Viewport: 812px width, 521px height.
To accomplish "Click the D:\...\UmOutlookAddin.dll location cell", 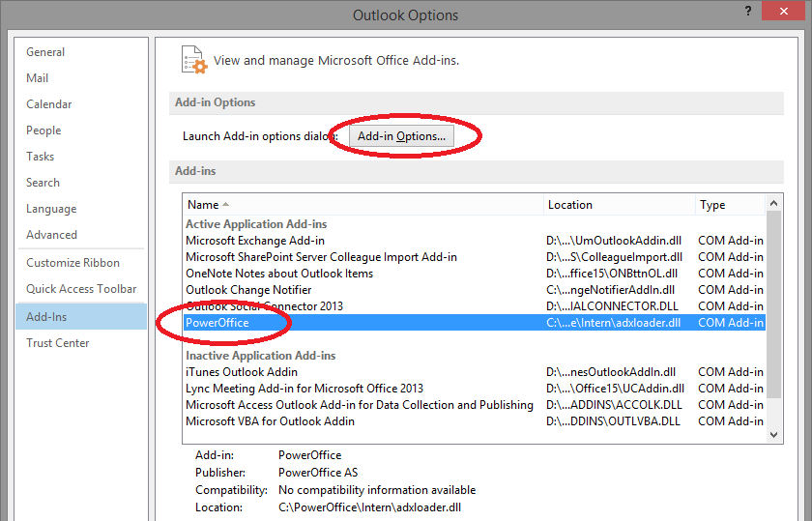I will coord(614,241).
